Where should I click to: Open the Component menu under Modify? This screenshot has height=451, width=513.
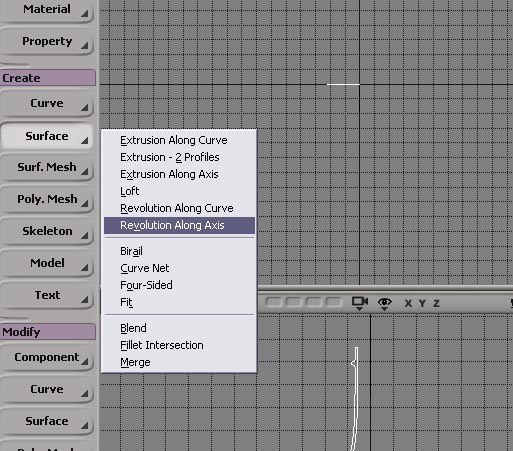47,358
